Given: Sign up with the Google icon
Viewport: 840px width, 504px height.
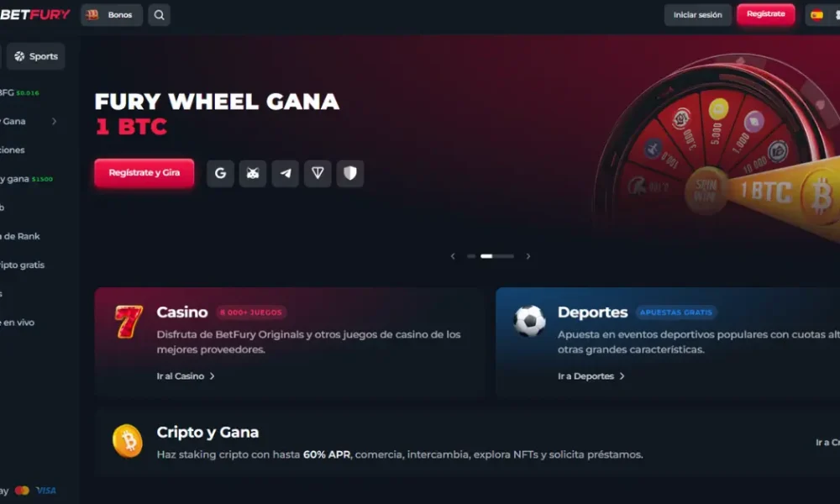Looking at the screenshot, I should 220,173.
